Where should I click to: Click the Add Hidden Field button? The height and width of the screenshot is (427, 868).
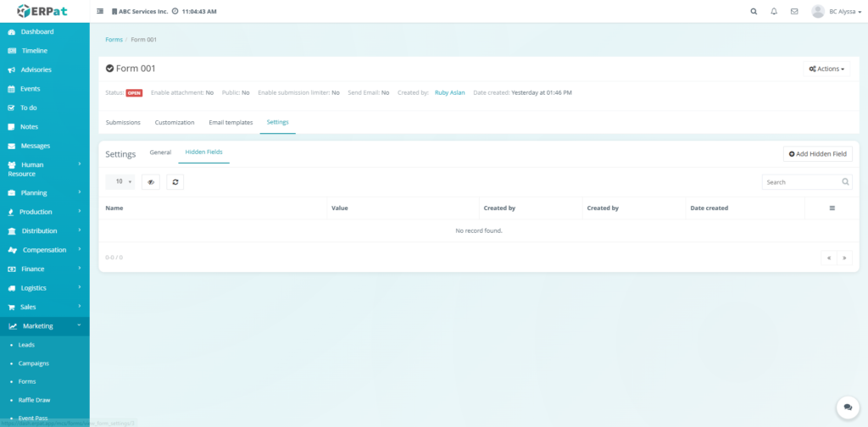pos(817,153)
